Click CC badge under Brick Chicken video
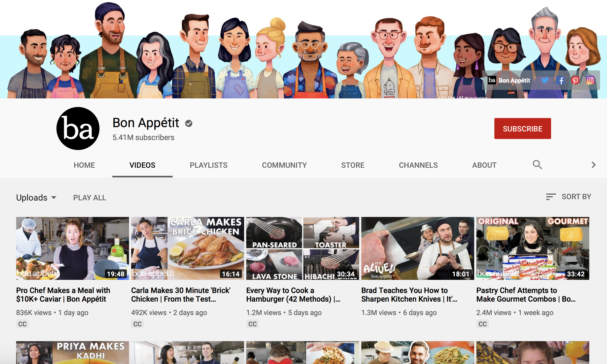This screenshot has height=364, width=607. tap(137, 324)
